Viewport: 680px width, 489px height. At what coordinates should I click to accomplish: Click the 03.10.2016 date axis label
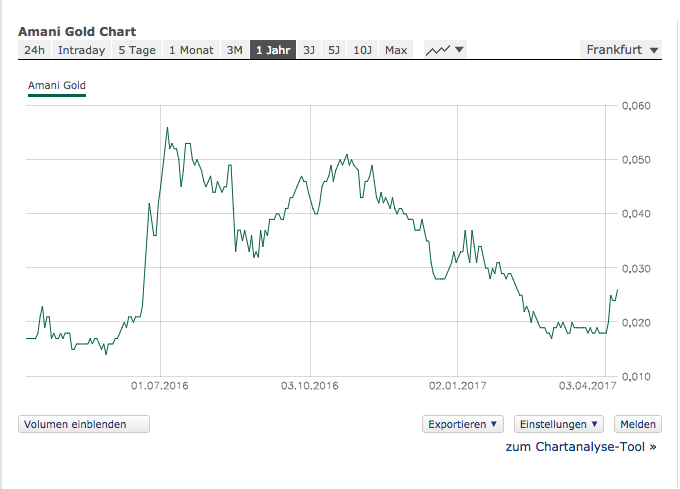(x=310, y=385)
